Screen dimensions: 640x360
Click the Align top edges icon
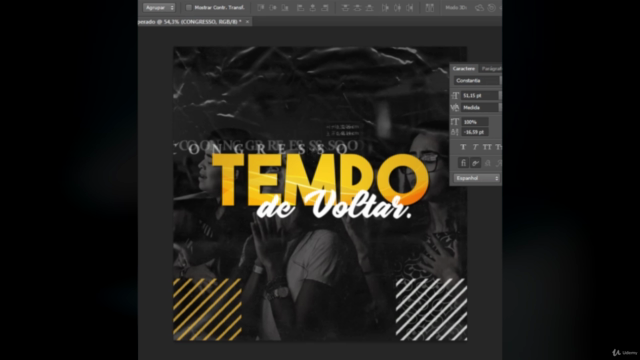tap(260, 8)
